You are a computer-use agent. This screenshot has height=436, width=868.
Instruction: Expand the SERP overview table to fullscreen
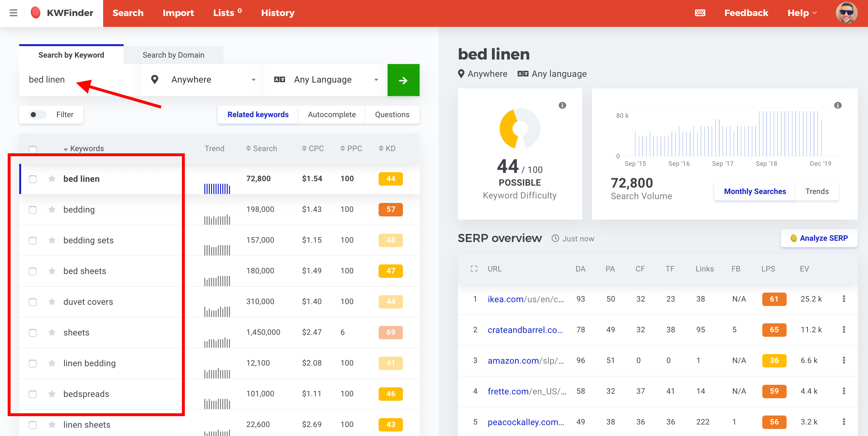(474, 268)
